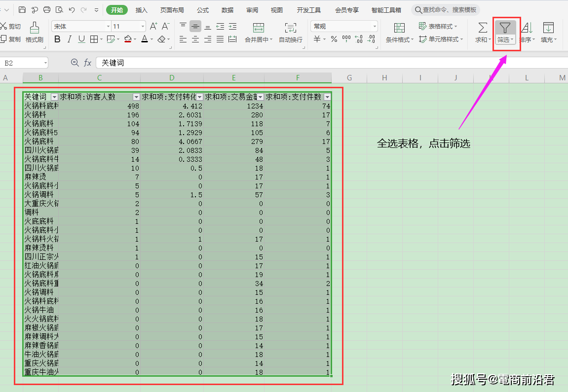Toggle vertical middle alignment
This screenshot has width=568, height=392.
coord(195,26)
